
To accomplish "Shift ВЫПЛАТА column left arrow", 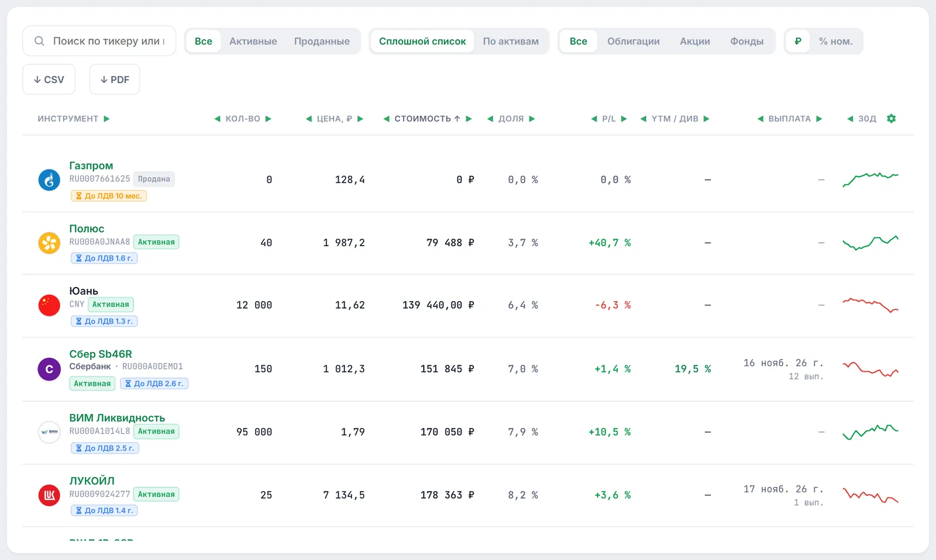I will [760, 119].
